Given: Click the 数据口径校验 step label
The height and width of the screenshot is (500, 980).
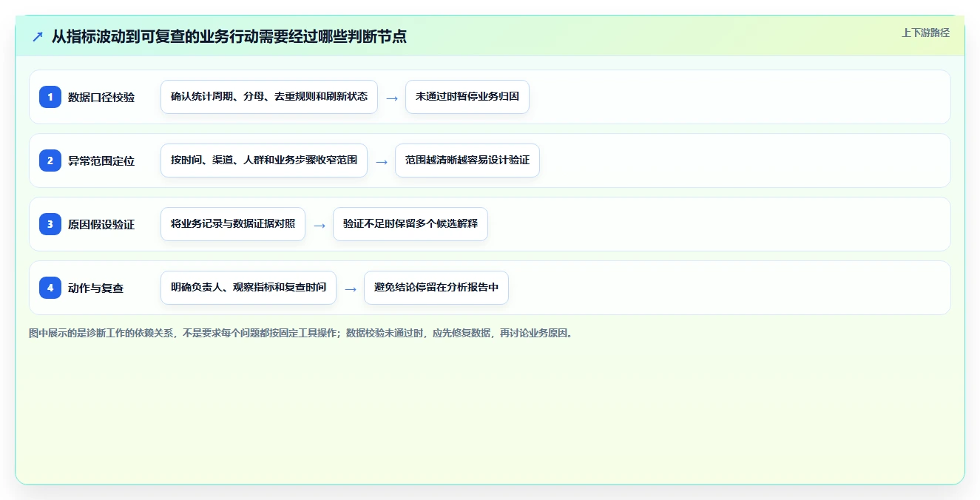Looking at the screenshot, I should 101,97.
